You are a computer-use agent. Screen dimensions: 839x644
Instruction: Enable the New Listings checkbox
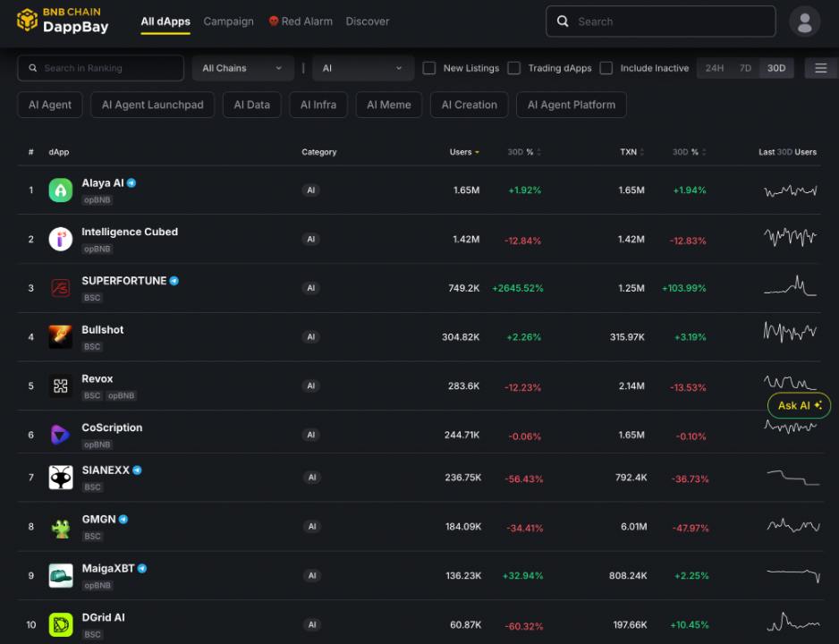tap(428, 68)
